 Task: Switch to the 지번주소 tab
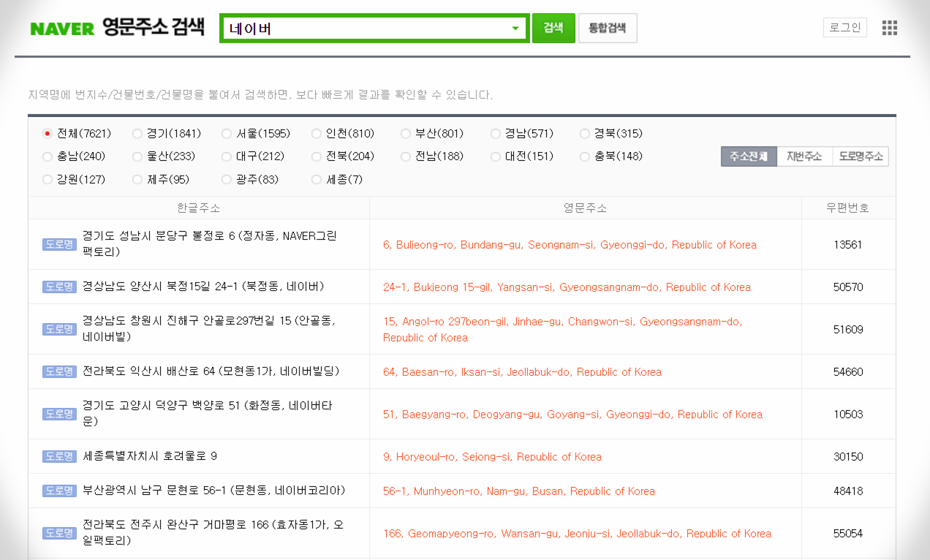[x=804, y=156]
